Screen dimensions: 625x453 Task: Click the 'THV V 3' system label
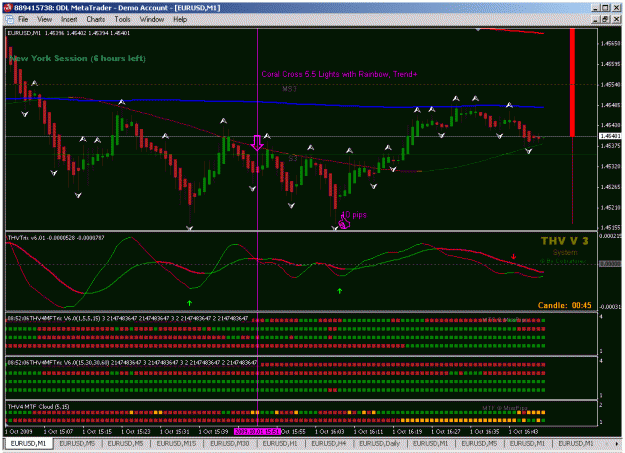tap(564, 241)
